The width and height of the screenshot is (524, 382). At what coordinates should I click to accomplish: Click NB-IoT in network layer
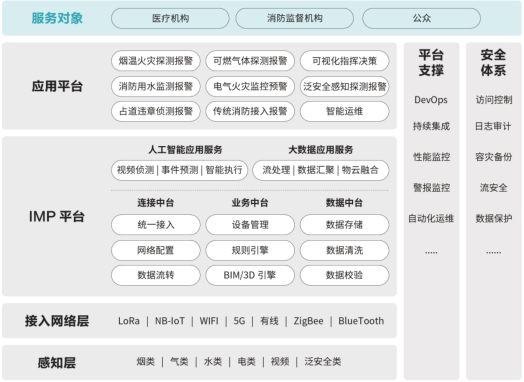[170, 321]
